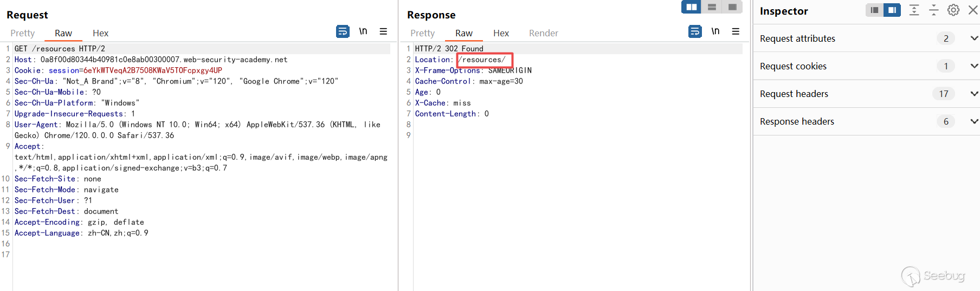The width and height of the screenshot is (980, 291).
Task: Toggle show non-printable characters in Response
Action: tap(715, 31)
